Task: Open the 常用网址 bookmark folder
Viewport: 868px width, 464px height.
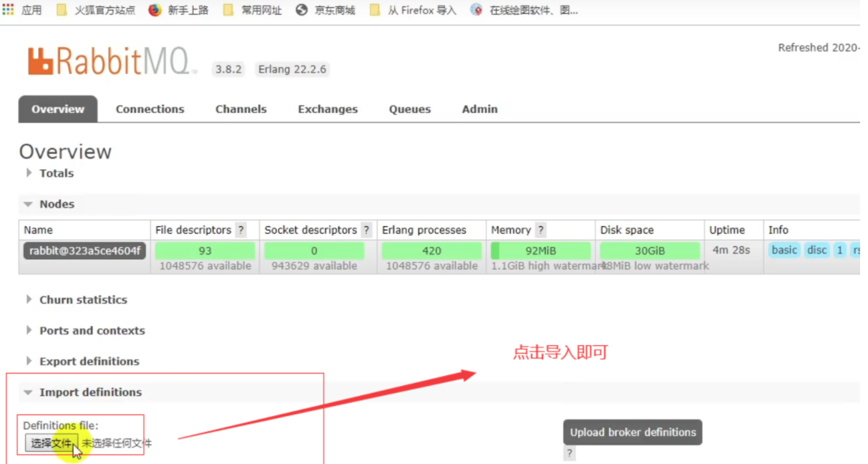Action: (x=253, y=10)
